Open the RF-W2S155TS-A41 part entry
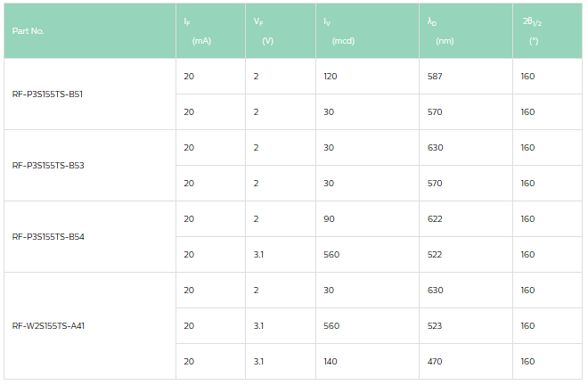The image size is (588, 385). (49, 326)
